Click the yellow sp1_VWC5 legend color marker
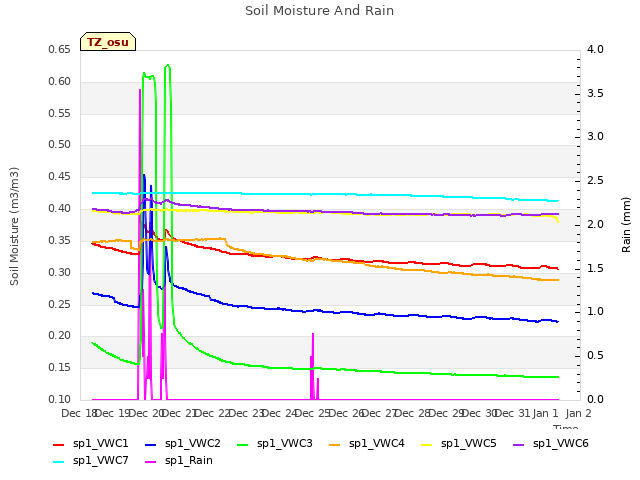640x480 pixels. tap(427, 445)
